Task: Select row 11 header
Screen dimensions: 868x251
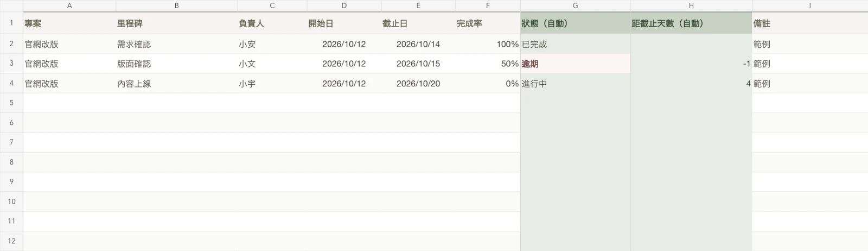Action: 11,221
